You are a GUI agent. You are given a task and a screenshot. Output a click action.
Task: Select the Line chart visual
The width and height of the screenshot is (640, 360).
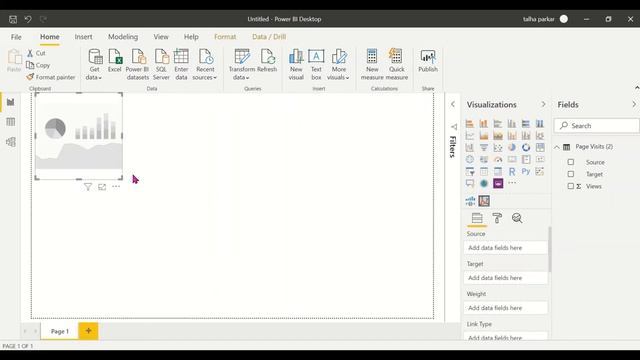470,136
